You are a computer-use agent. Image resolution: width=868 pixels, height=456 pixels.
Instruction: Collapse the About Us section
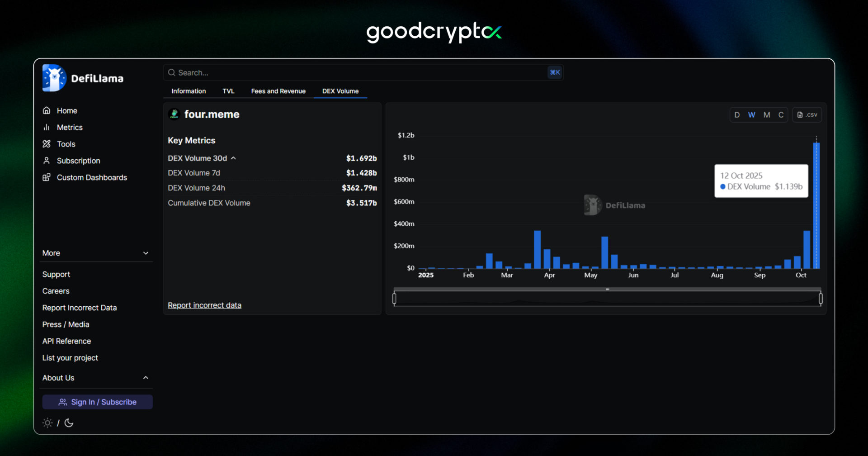(146, 377)
